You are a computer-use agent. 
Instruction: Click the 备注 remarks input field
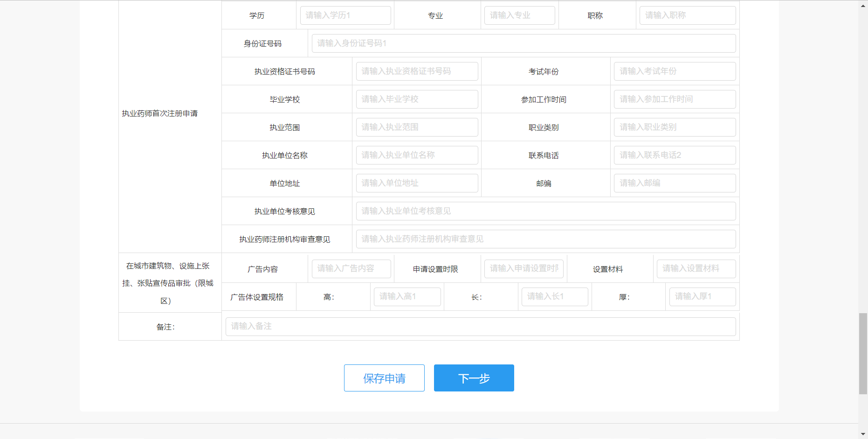pos(480,327)
